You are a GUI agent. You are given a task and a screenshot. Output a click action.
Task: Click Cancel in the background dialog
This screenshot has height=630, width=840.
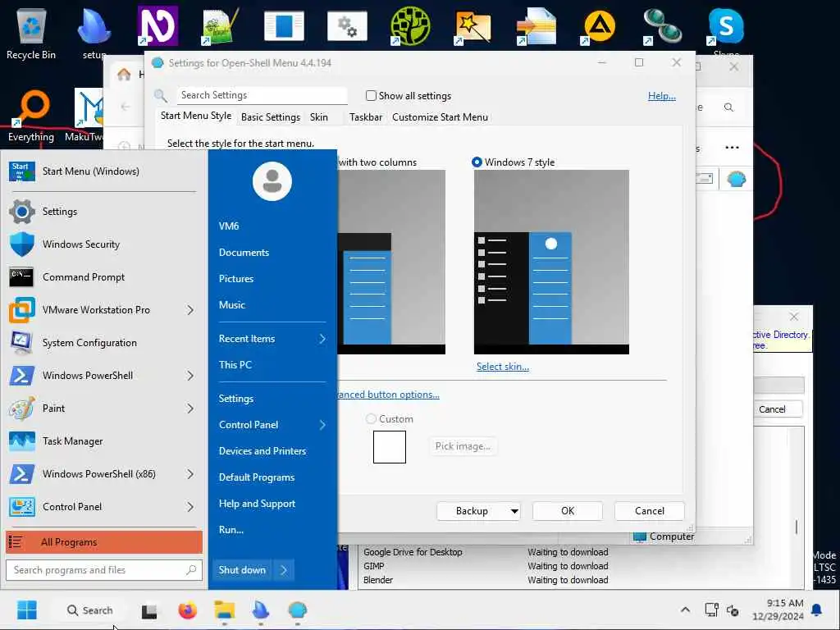pyautogui.click(x=772, y=409)
